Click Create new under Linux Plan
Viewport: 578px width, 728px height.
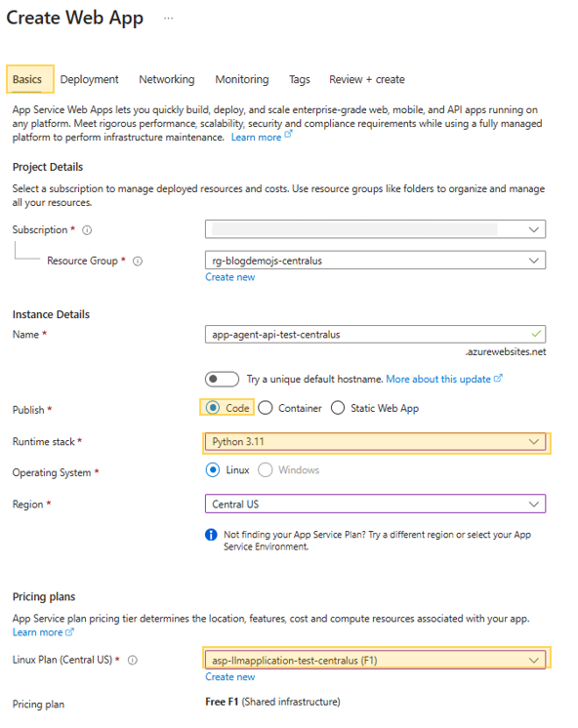(230, 677)
